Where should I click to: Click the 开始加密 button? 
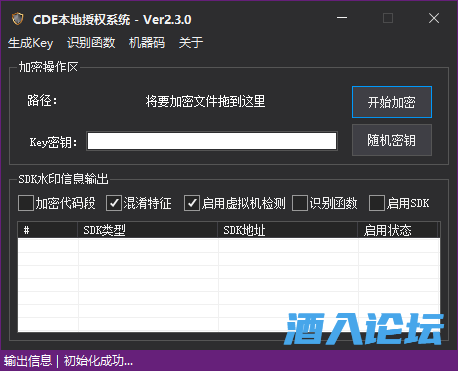392,102
